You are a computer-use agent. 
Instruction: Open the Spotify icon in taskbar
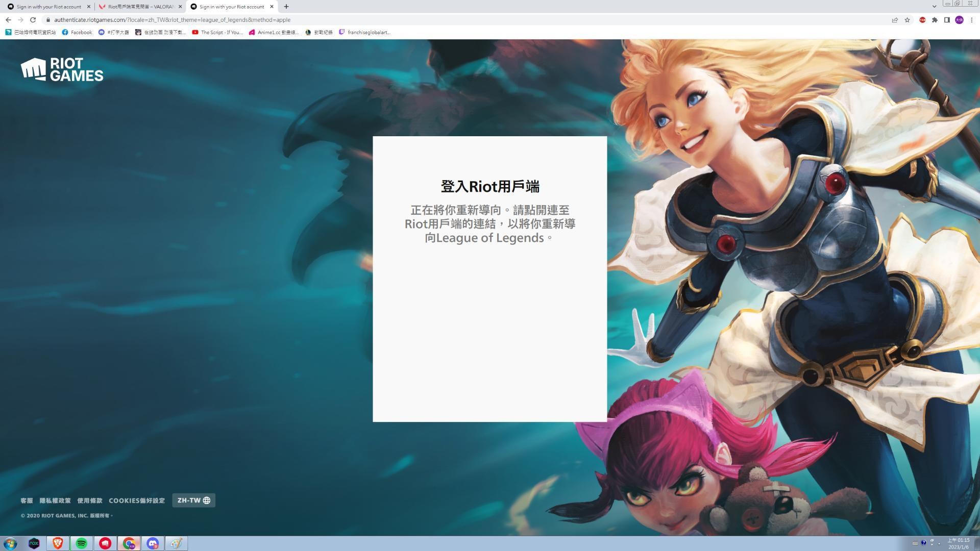coord(82,543)
